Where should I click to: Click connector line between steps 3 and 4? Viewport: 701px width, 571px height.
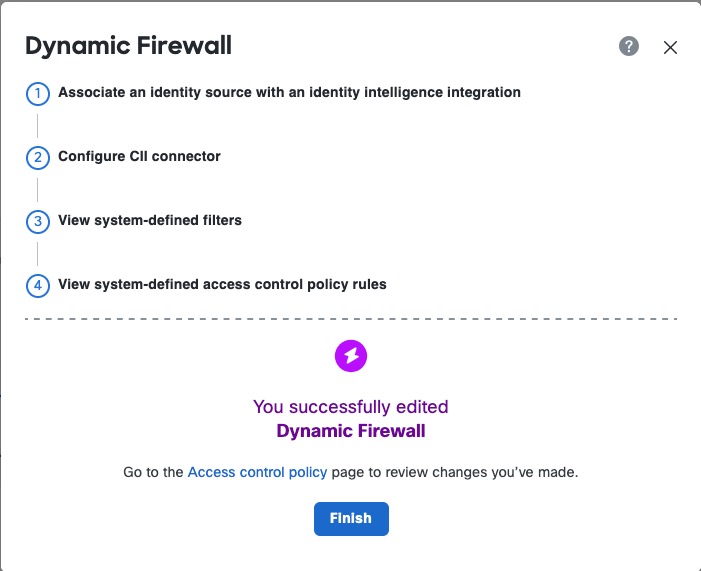pos(37,254)
